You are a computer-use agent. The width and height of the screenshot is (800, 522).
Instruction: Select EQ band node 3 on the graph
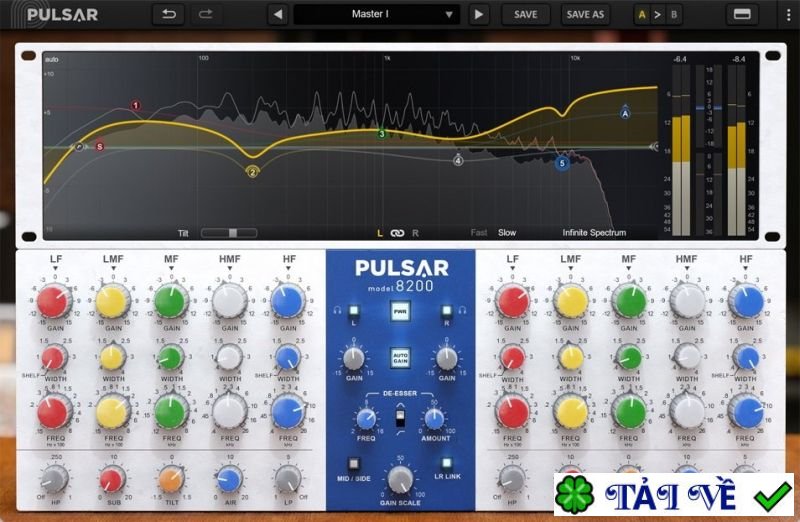point(382,134)
